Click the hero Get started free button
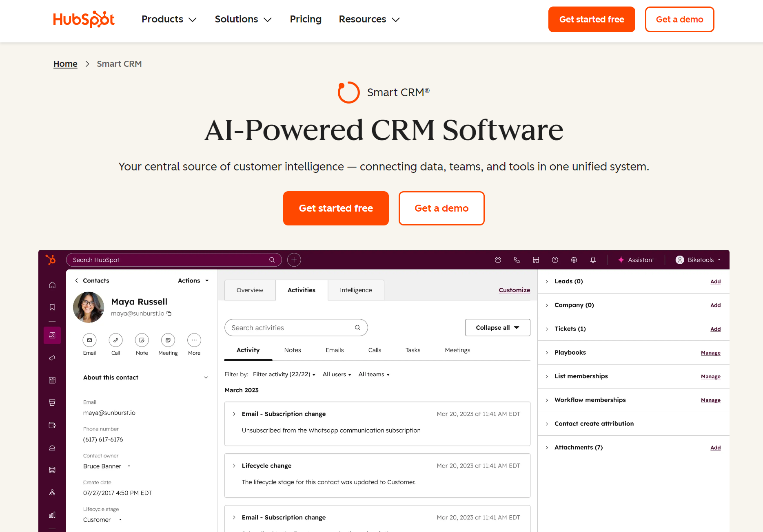763x532 pixels. tap(336, 208)
